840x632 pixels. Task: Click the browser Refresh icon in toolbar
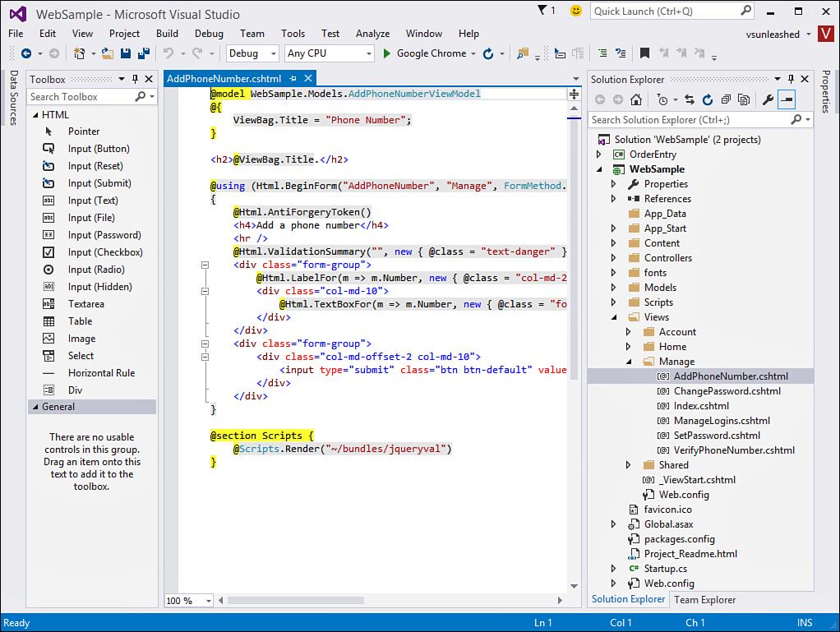[488, 53]
